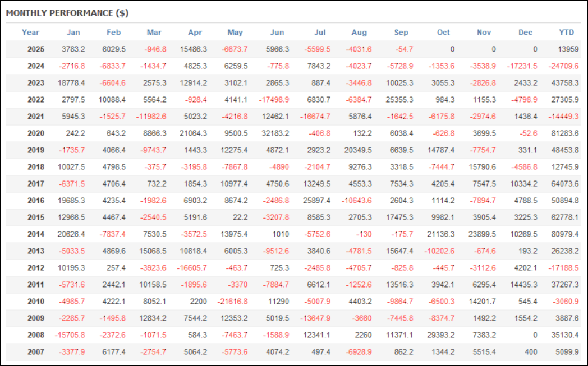Click the 2012 April value -16605.7
The width and height of the screenshot is (588, 366).
(191, 268)
